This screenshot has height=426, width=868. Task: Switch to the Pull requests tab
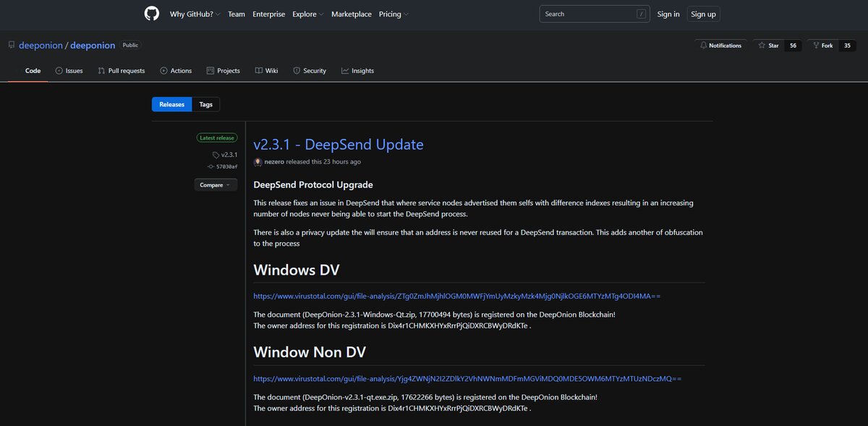[x=121, y=71]
